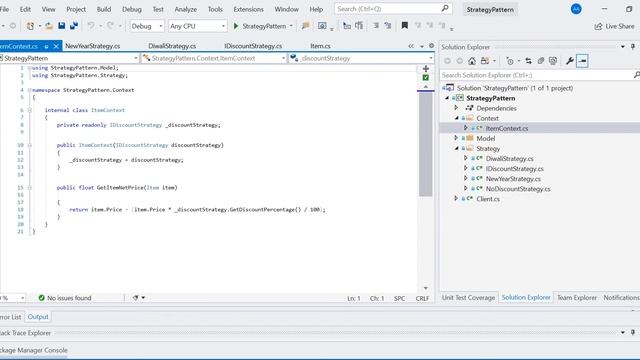Click the code cleanup broom icon in status strip
Viewport: 640px width, 360px height.
click(x=136, y=298)
